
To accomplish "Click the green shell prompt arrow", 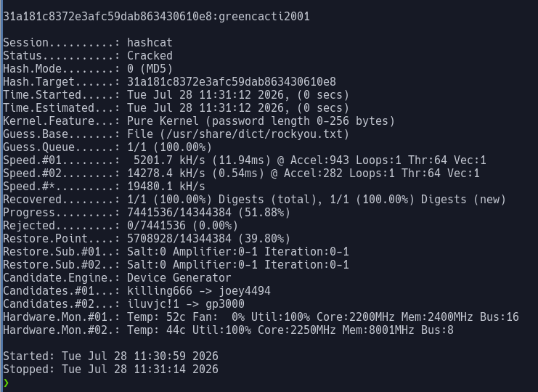I will pos(7,383).
